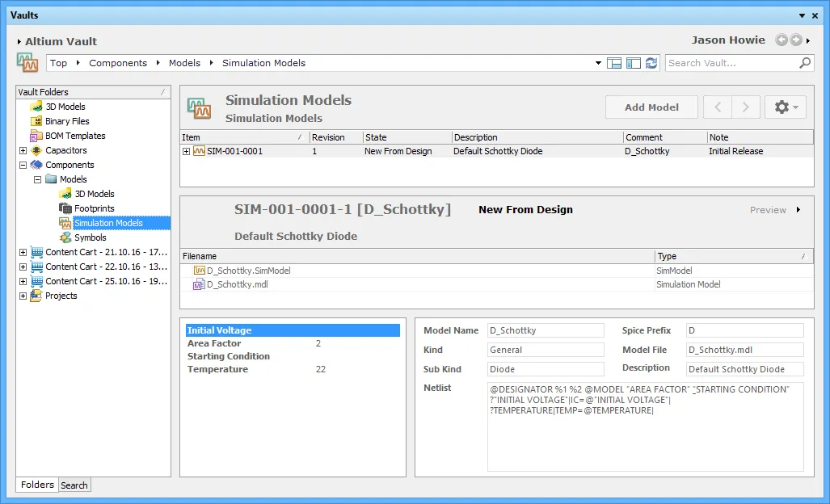Click the BOM Templates folder icon
Image resolution: width=830 pixels, height=504 pixels.
36,136
